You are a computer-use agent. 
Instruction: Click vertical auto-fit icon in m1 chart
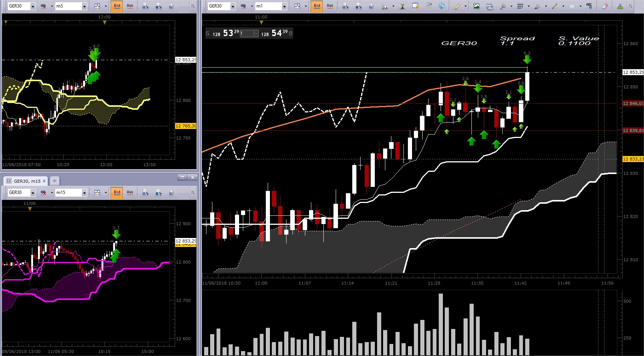coord(402,6)
